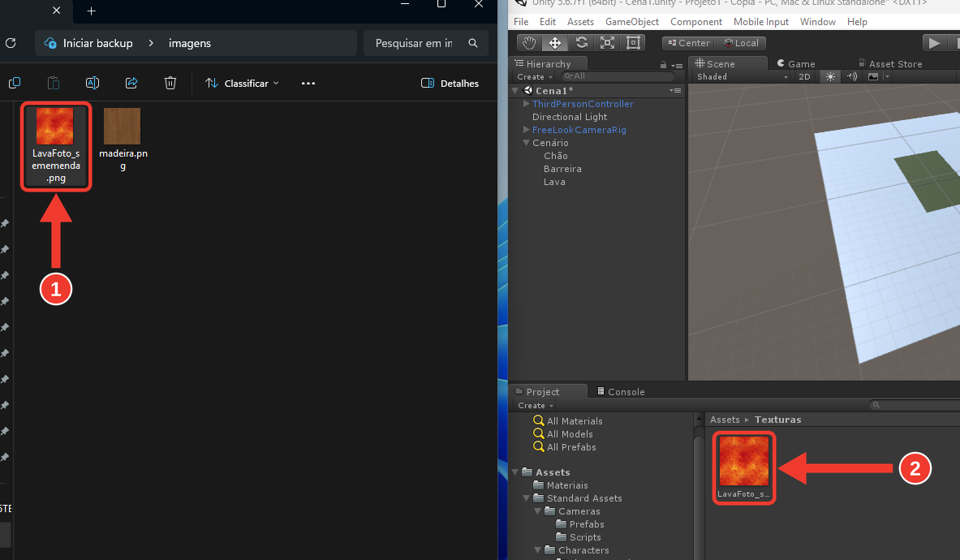
Task: Open the Component menu
Action: tap(696, 21)
